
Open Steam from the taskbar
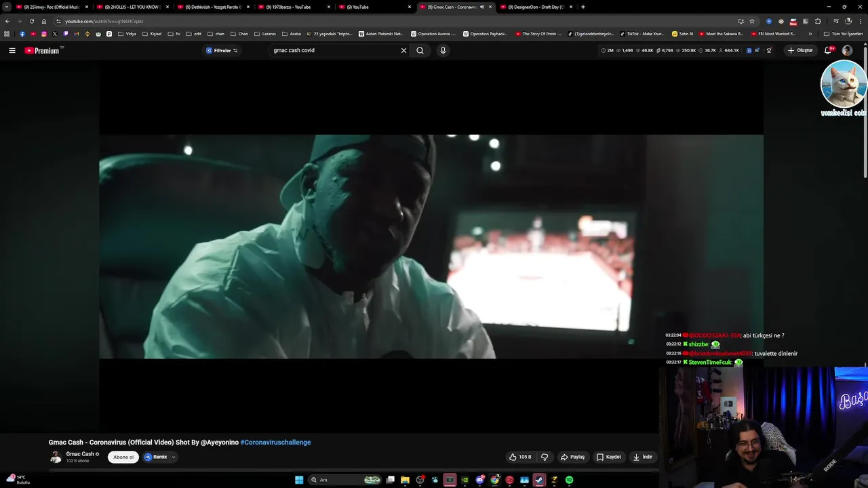539,480
